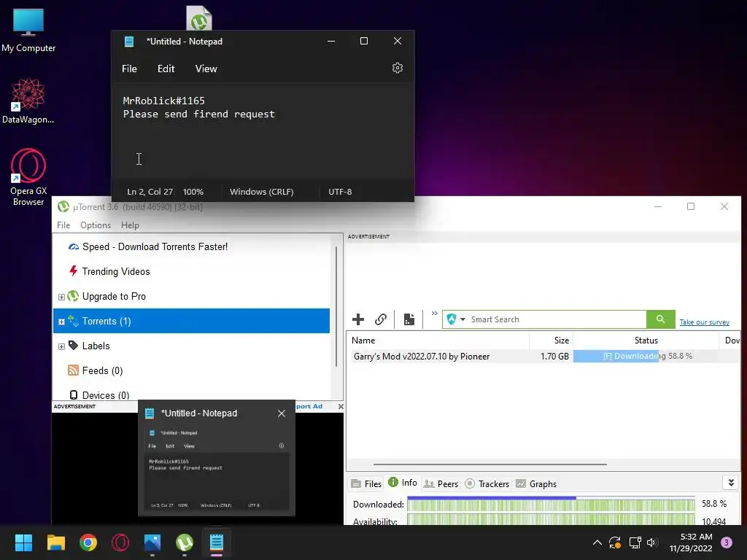Switch to the Graphs tab

click(x=536, y=484)
